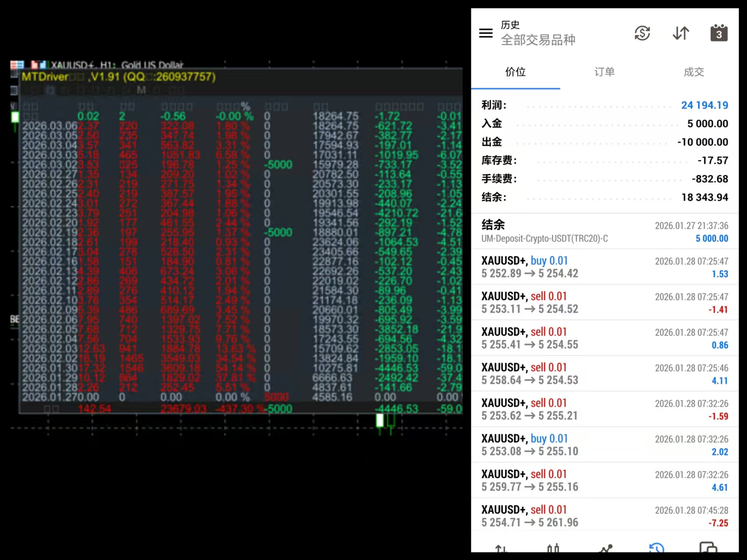The width and height of the screenshot is (747, 560).
Task: Select balance 17942.67 in chart table
Action: click(x=335, y=135)
